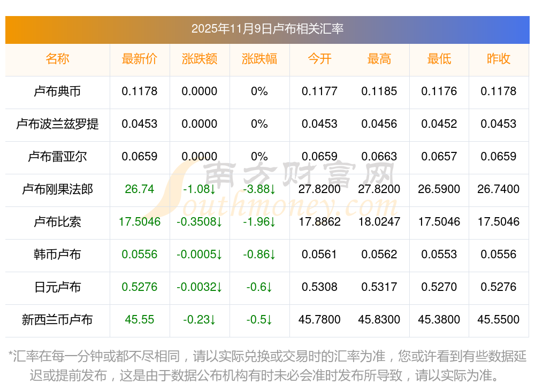
Task: Click 日元卢布 opening value 0.5308
Action: [x=319, y=287]
